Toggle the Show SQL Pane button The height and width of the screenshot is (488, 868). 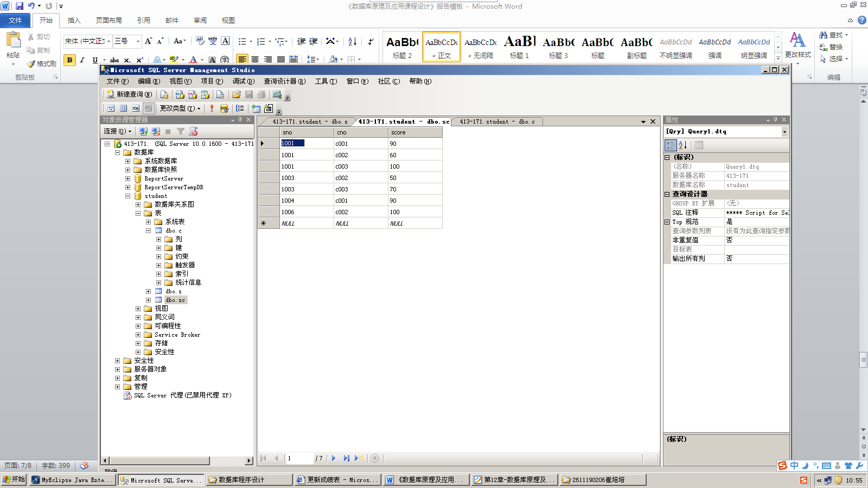136,108
